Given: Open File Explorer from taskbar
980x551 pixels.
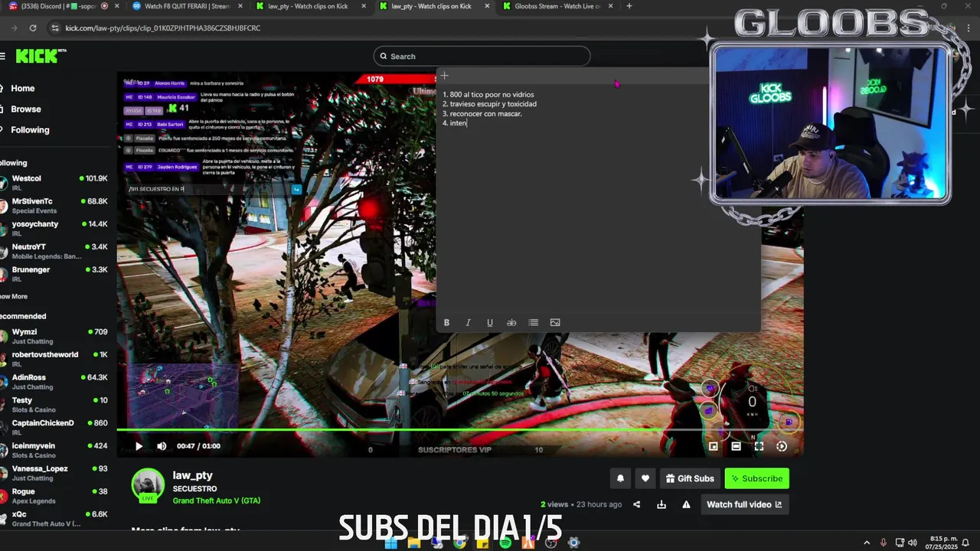Looking at the screenshot, I should pos(413,543).
